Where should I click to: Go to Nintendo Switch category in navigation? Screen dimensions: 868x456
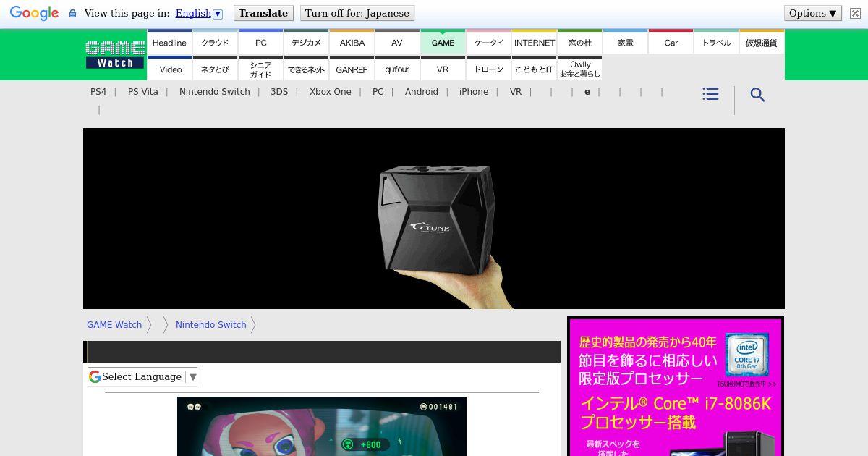[x=215, y=91]
